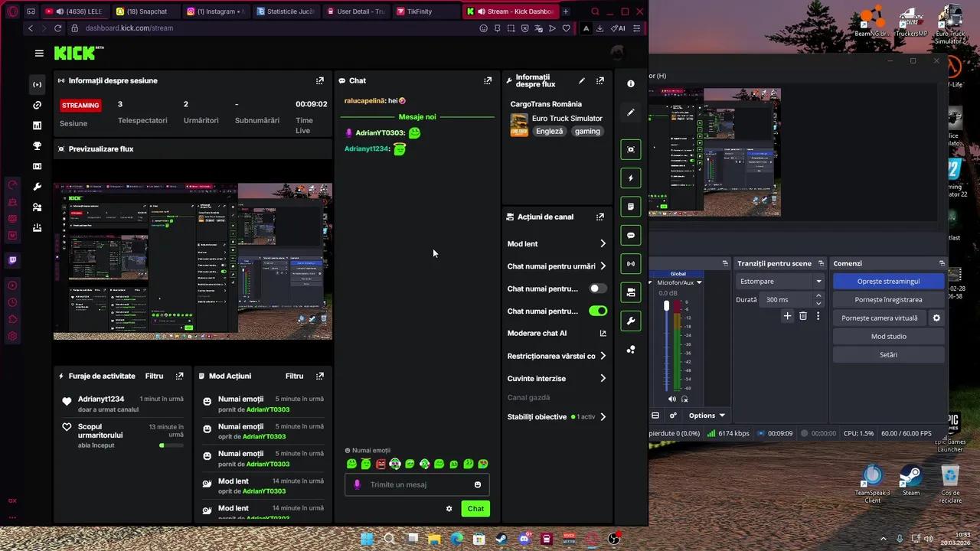Image resolution: width=980 pixels, height=551 pixels.
Task: Click the Oprește streamingul button
Action: tap(888, 282)
